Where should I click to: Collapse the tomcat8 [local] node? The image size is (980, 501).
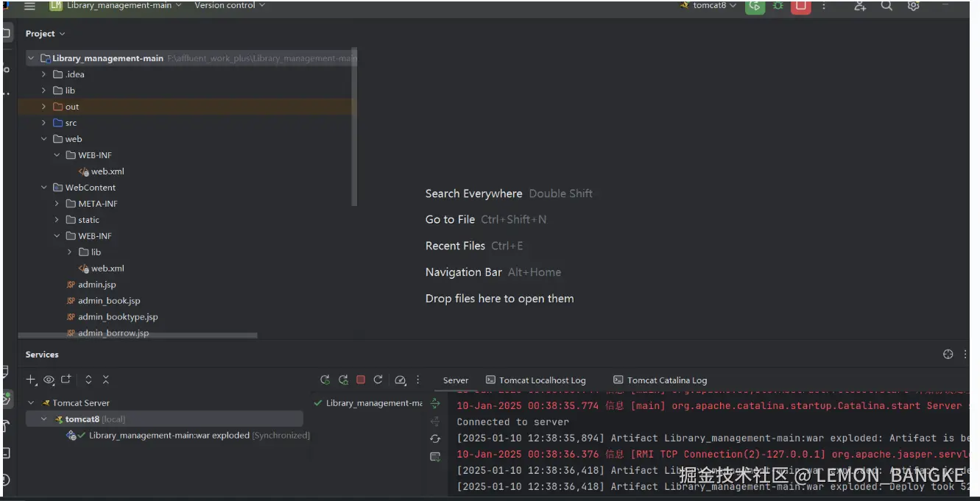pos(43,419)
